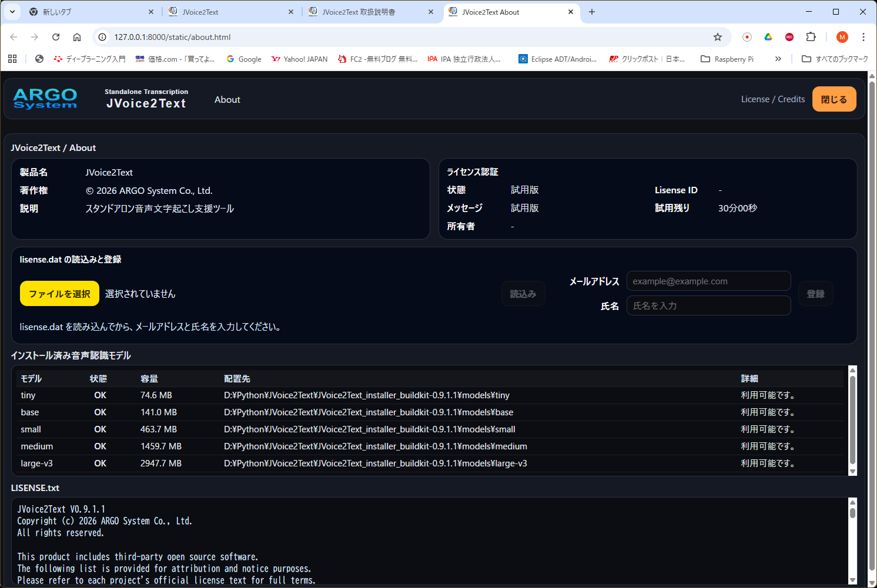Bookmark this page with the star
The image size is (877, 588).
[718, 37]
